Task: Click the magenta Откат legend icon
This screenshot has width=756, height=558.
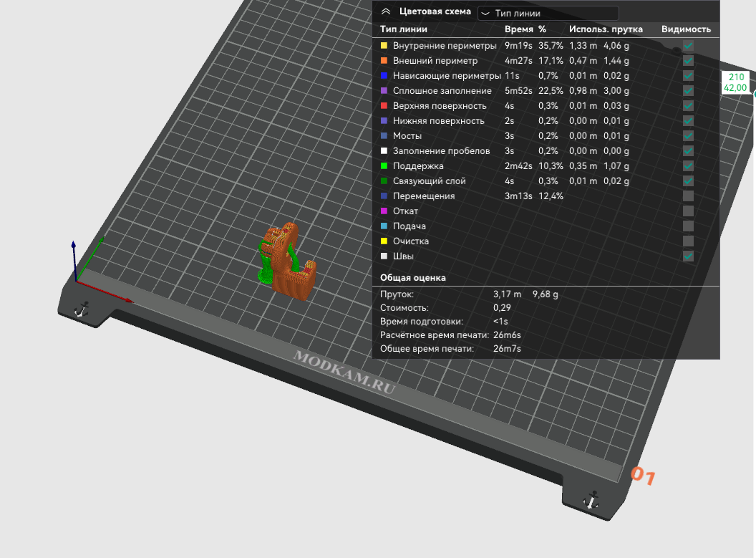Action: pos(384,211)
